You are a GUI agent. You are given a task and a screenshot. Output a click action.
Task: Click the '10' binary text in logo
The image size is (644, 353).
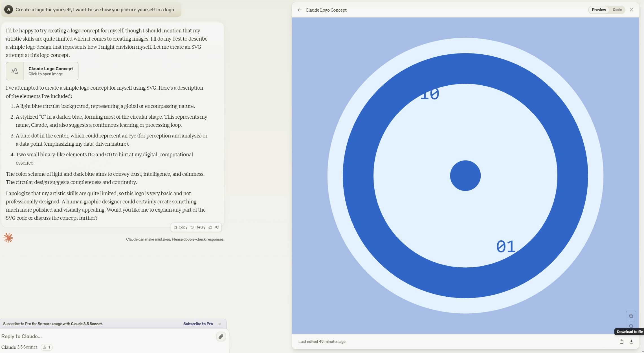429,94
